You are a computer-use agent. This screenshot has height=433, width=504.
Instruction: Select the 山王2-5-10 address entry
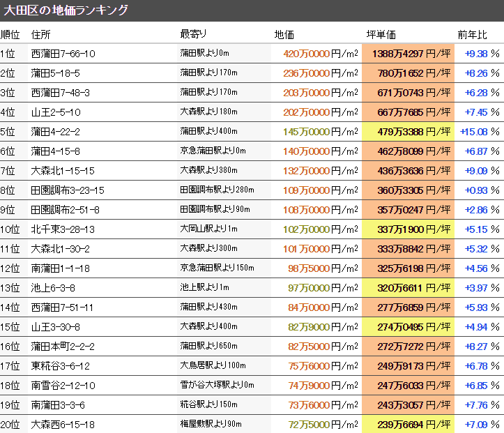click(56, 112)
